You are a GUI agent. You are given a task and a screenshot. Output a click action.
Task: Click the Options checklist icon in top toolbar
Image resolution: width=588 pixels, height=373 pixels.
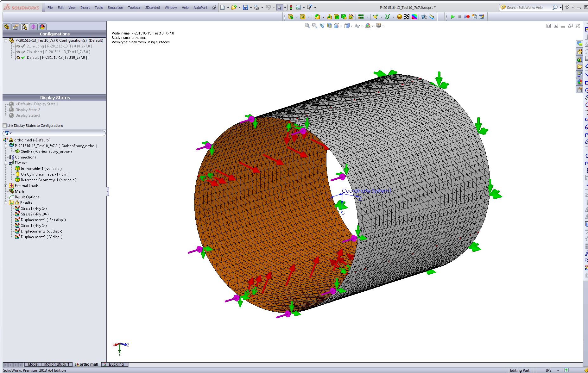click(298, 7)
